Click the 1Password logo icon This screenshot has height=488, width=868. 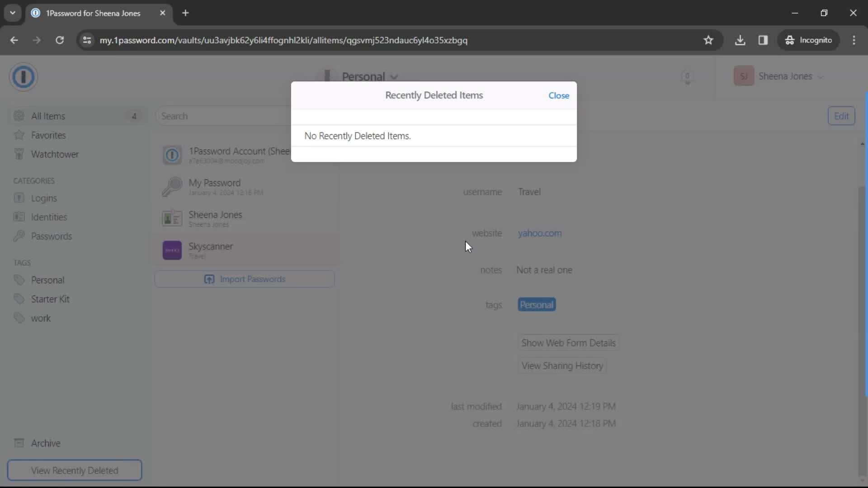tap(24, 75)
